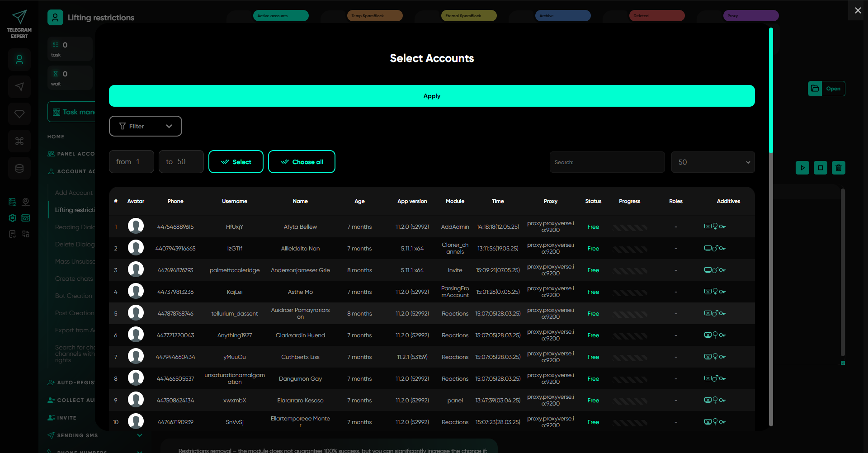Viewport: 868px width, 453px height.
Task: Expand the Sending SMS menu chevron
Action: [140, 435]
